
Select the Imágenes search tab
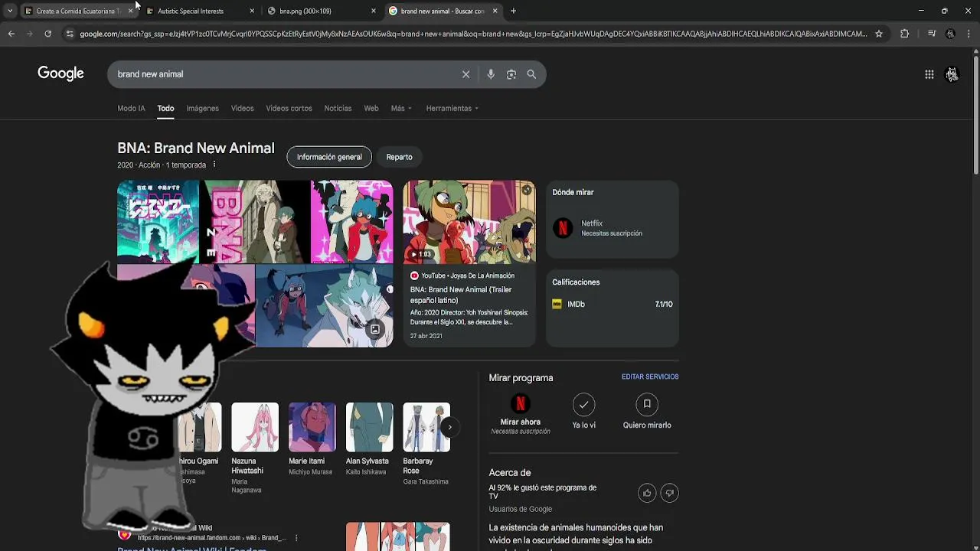point(202,108)
